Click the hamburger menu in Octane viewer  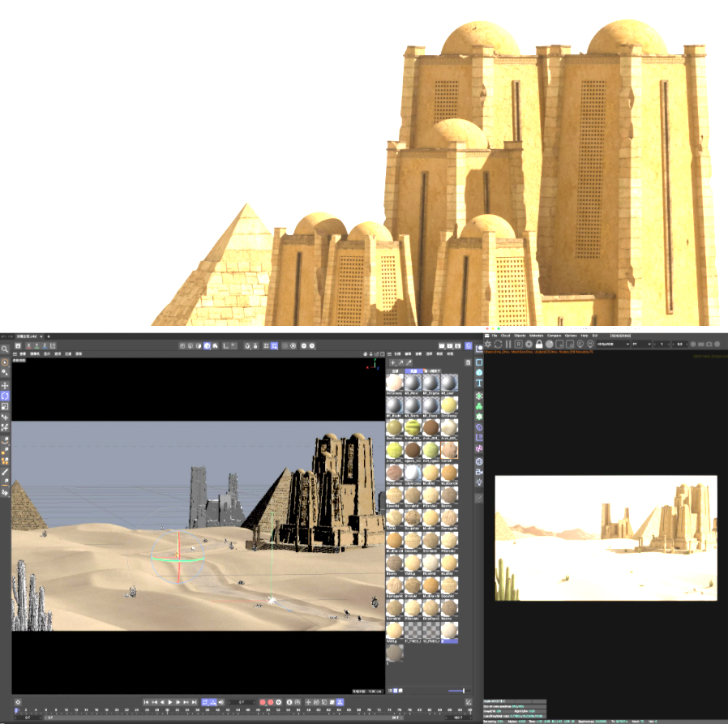(x=487, y=336)
